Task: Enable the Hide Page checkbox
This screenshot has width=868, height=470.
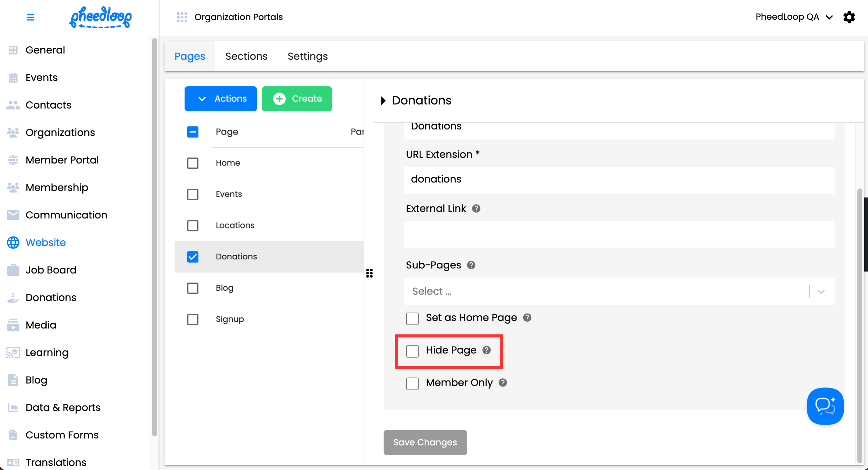Action: click(412, 351)
